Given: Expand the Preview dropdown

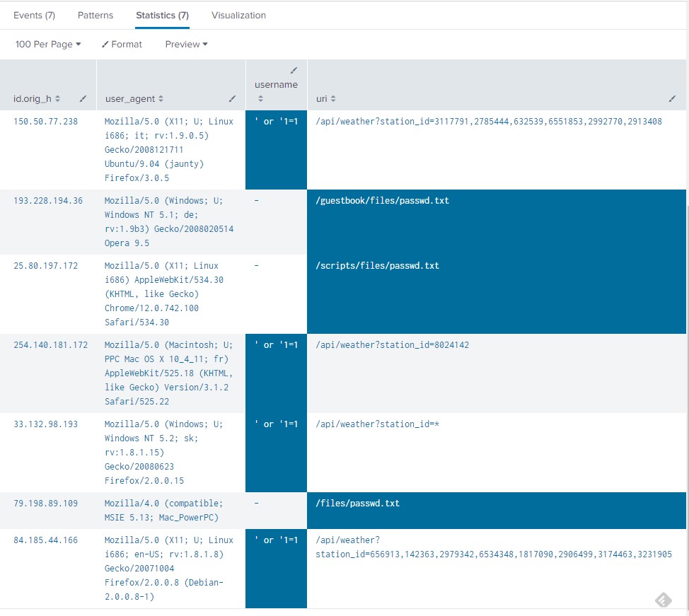Looking at the screenshot, I should [x=186, y=44].
